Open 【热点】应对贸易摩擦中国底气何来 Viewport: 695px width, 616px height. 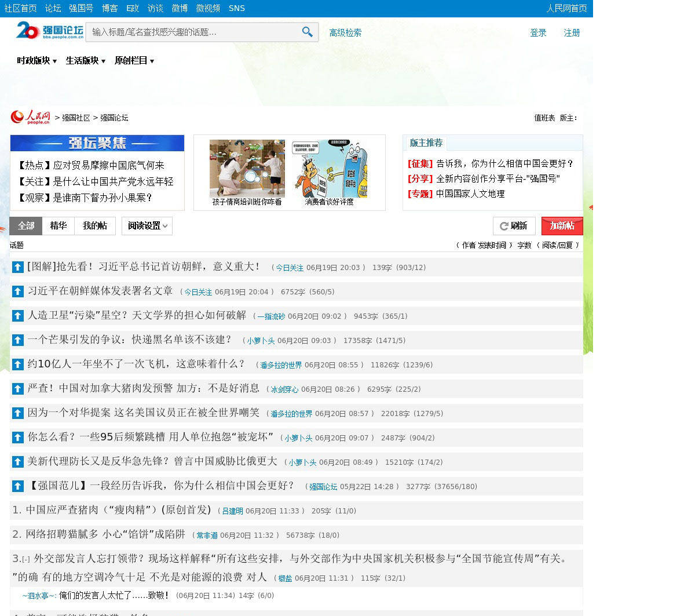point(91,165)
